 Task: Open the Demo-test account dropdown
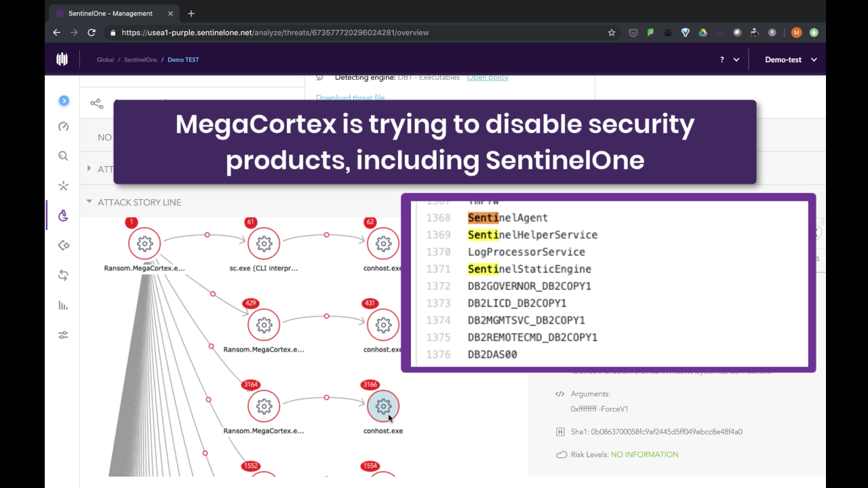click(x=791, y=60)
